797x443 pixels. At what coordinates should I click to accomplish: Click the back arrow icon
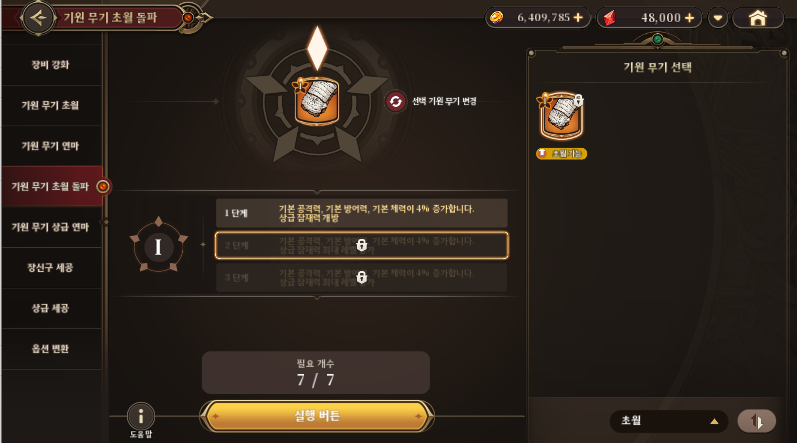pos(38,18)
